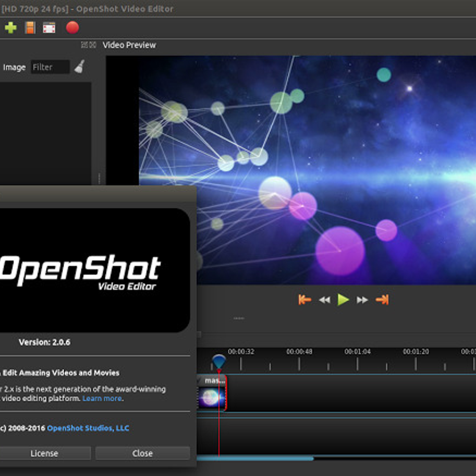The image size is (476, 476).
Task: Click the Fullscreen filmstrip toolbar icon
Action: tap(49, 28)
